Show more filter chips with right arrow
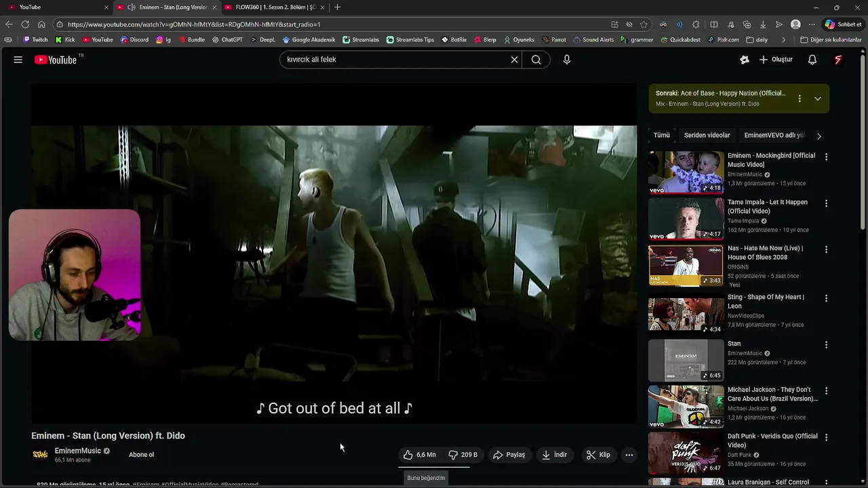The image size is (868, 488). [819, 136]
